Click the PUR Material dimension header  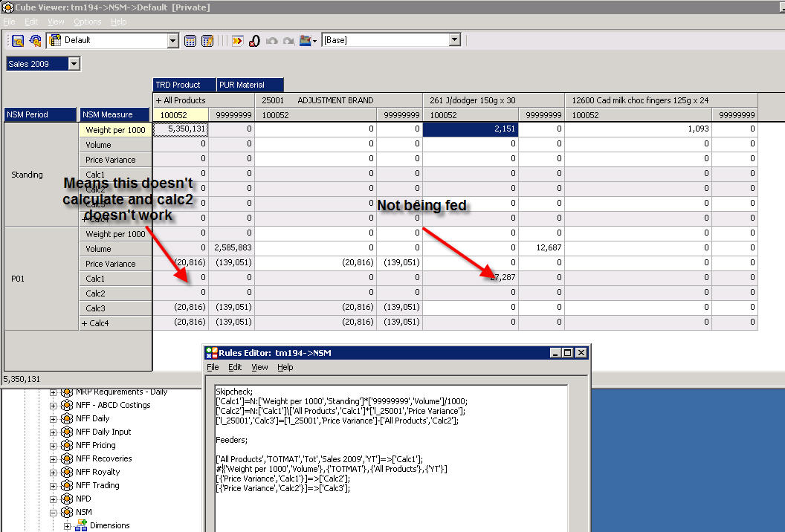pyautogui.click(x=250, y=85)
